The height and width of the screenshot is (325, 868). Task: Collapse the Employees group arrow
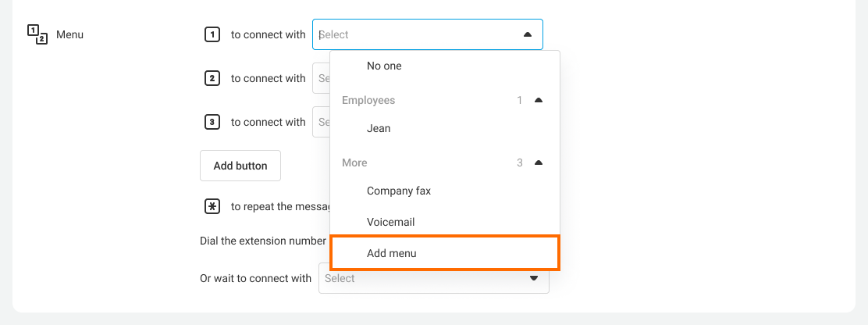click(x=538, y=100)
